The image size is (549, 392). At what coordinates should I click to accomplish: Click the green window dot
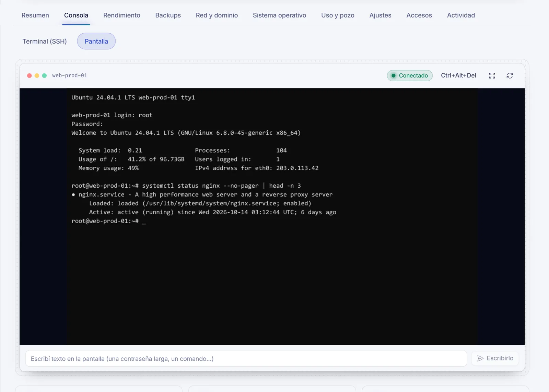44,75
